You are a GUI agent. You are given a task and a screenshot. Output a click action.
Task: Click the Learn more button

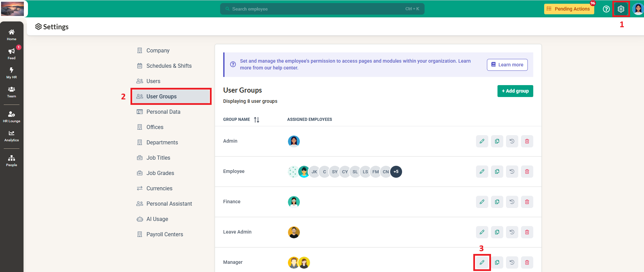tap(507, 65)
